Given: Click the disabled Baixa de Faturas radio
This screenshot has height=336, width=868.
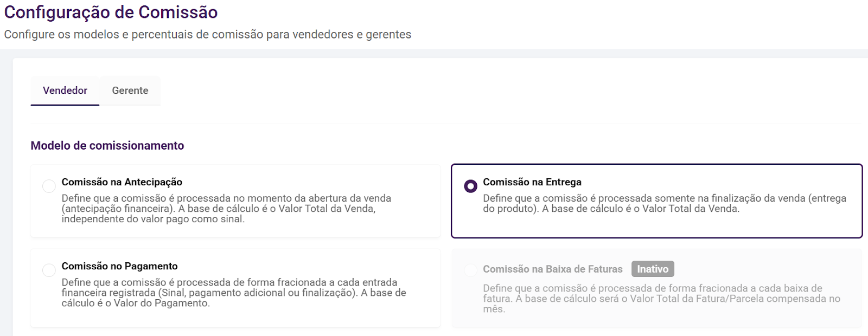Looking at the screenshot, I should click(x=470, y=270).
